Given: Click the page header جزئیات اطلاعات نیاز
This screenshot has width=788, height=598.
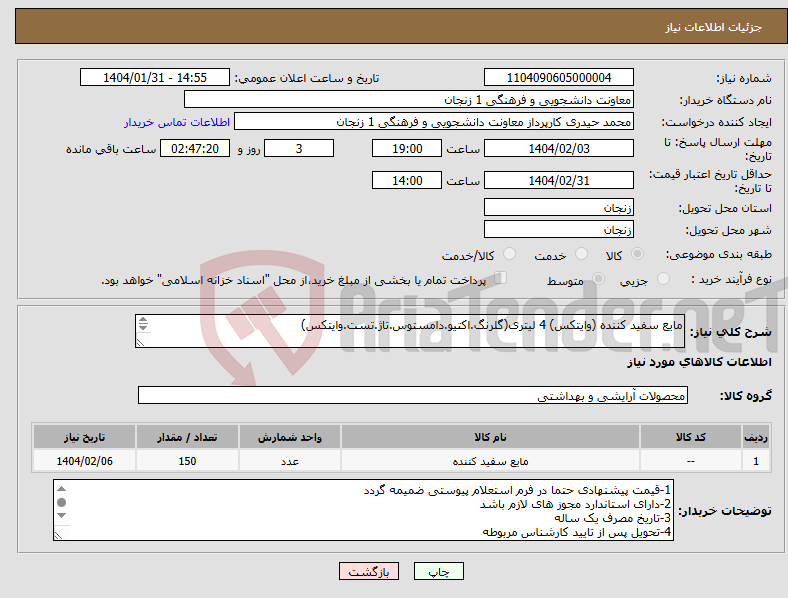Looking at the screenshot, I should pos(714,27).
